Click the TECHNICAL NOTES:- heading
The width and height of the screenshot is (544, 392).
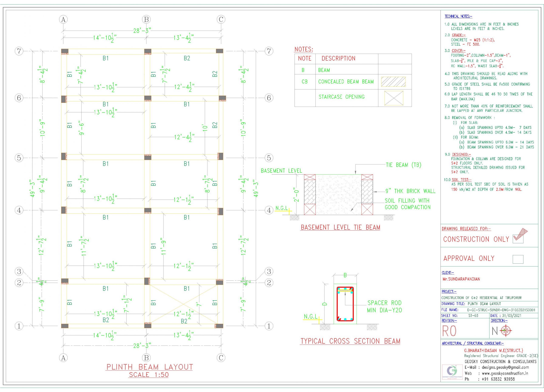(x=458, y=17)
